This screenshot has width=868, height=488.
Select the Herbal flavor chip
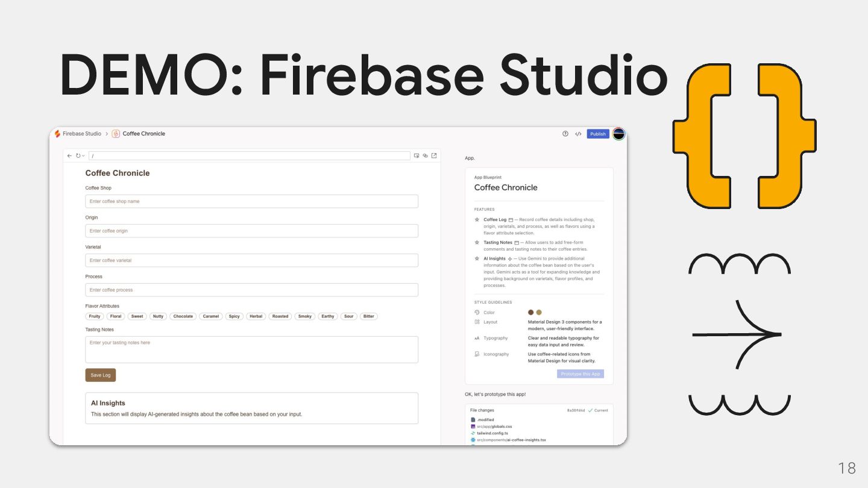click(256, 316)
